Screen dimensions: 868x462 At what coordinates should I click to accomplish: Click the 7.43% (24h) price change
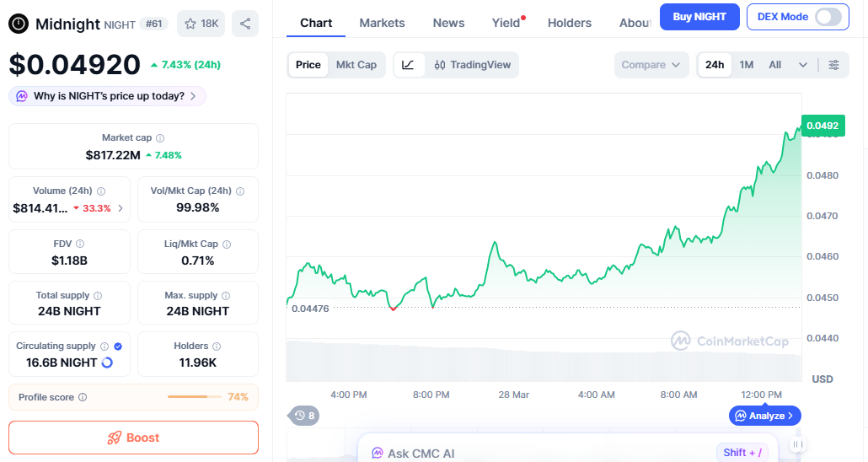coord(186,65)
